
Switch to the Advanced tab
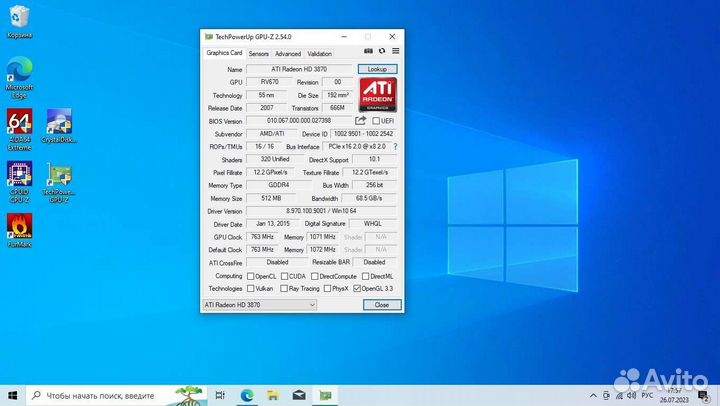tap(288, 54)
